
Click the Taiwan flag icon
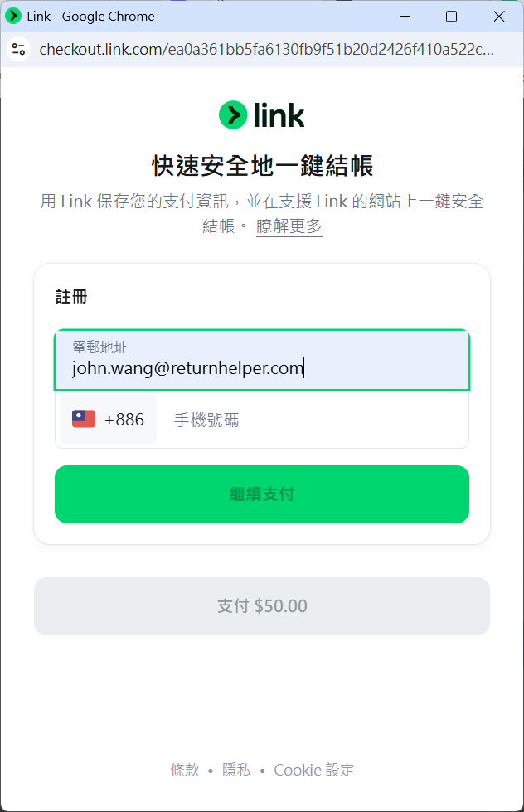point(84,419)
